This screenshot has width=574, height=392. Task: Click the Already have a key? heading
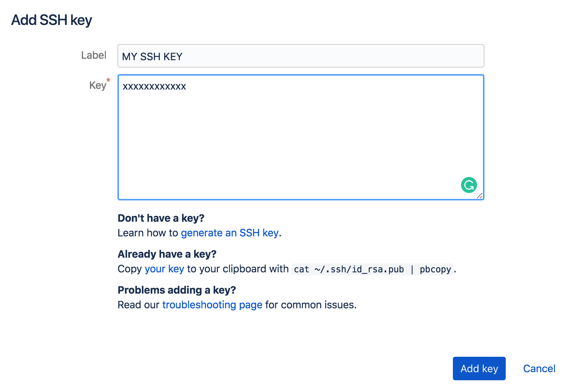[167, 254]
